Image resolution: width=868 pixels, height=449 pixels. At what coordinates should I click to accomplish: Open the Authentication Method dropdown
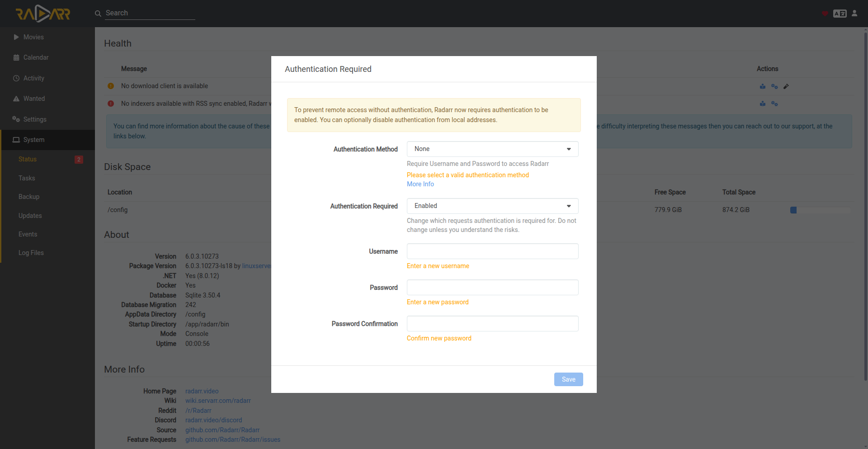(492, 149)
